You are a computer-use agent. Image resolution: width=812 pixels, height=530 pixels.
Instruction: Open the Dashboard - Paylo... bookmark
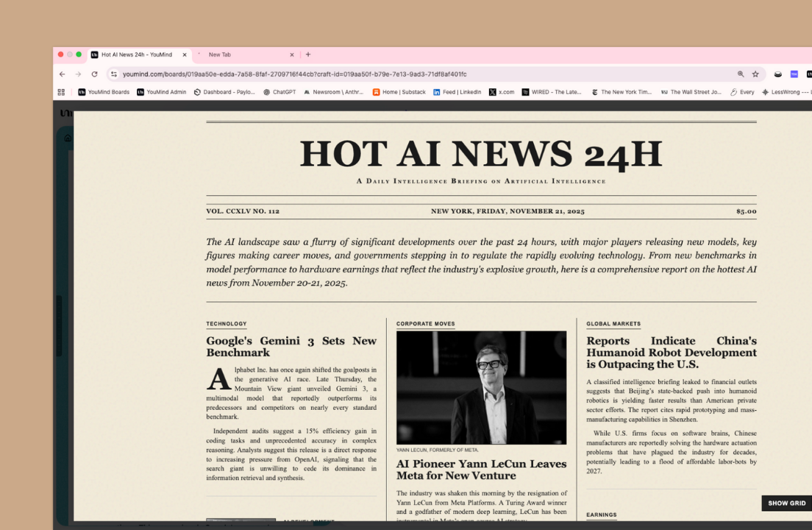[x=224, y=92]
